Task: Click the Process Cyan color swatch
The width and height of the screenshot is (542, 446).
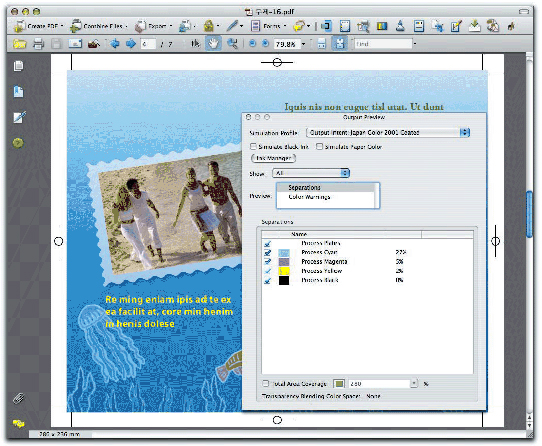Action: click(284, 253)
